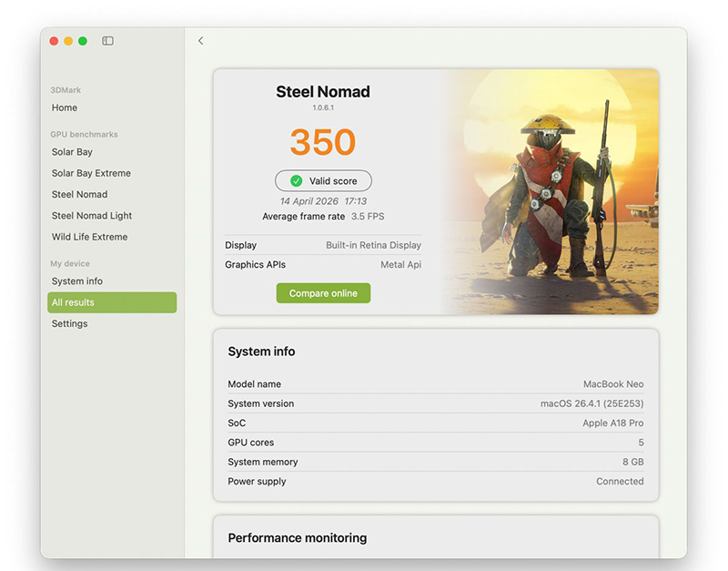Click the yellow minimize window button
Viewport: 728px width, 571px height.
tap(68, 41)
